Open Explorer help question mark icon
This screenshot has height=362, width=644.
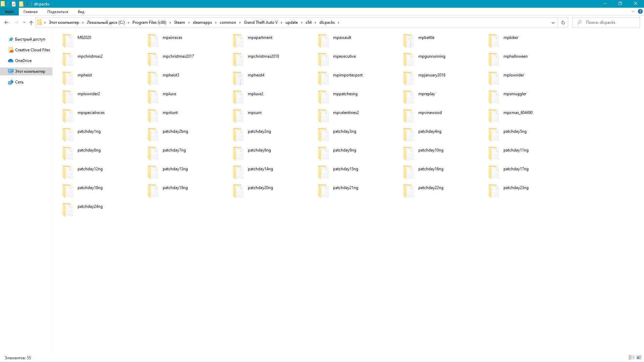[x=640, y=11]
